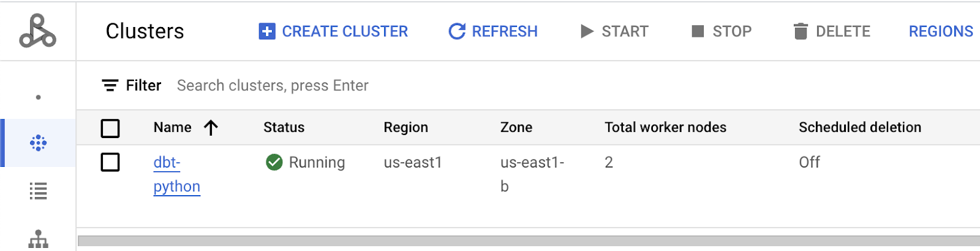Open the hierarchy sidebar icon

(38, 239)
